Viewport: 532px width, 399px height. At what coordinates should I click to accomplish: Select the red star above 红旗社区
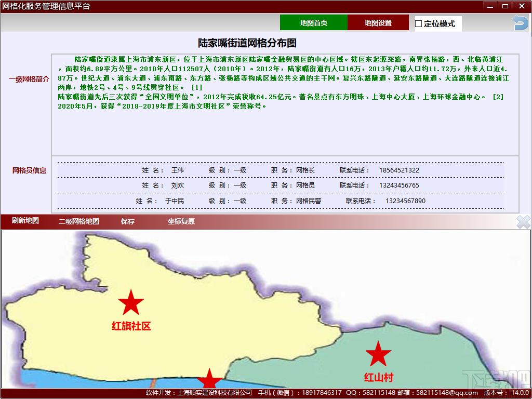pyautogui.click(x=131, y=302)
